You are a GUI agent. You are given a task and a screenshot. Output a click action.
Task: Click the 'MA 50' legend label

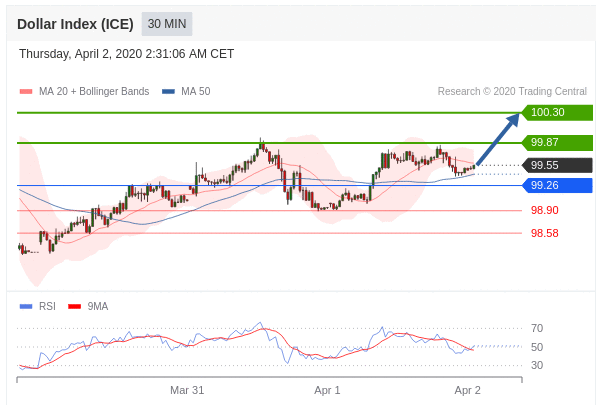coord(196,91)
